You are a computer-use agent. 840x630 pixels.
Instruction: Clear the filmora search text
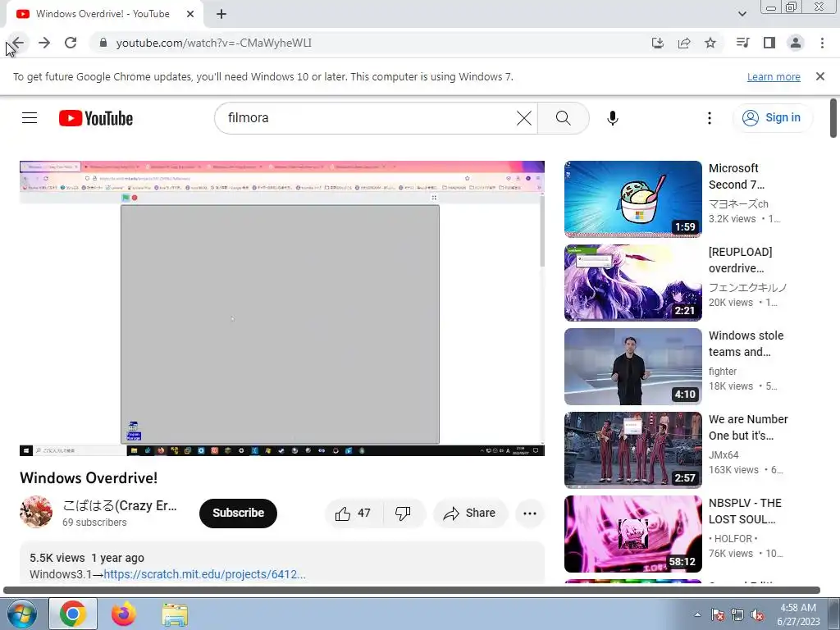[x=524, y=118]
